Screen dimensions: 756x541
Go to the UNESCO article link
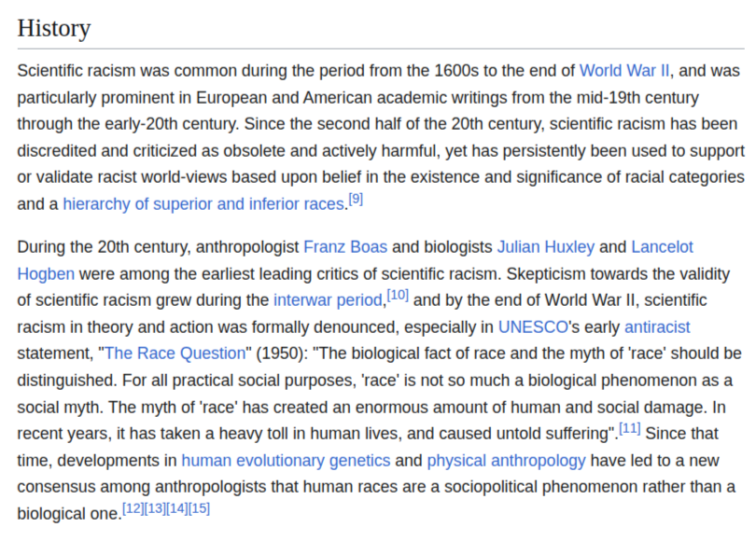tap(532, 327)
